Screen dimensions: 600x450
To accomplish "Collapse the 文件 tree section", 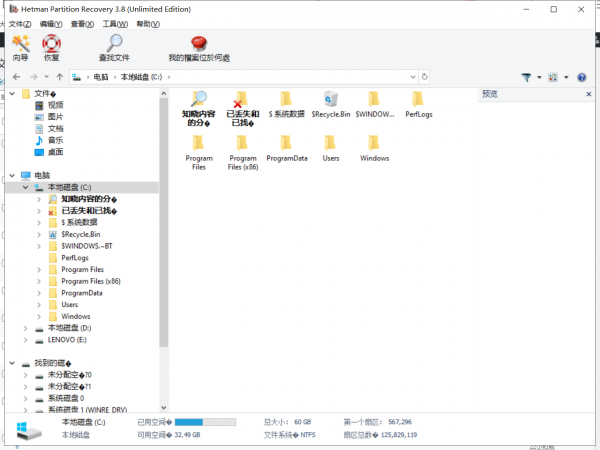I will (12, 93).
